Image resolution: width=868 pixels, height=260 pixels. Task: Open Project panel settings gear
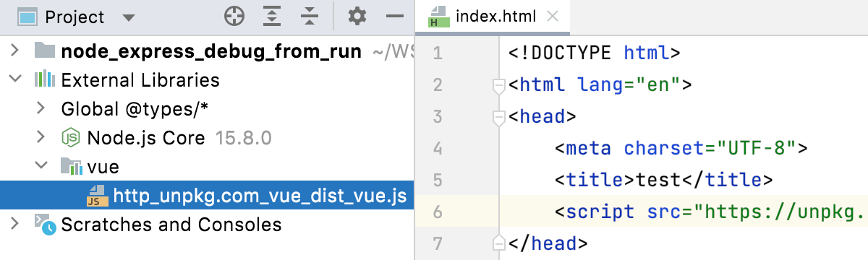(358, 16)
